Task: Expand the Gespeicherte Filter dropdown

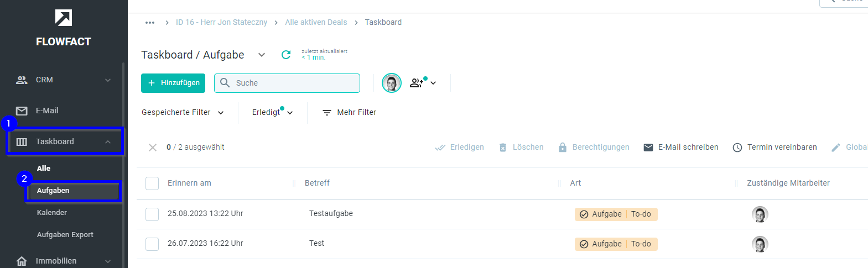Action: point(183,112)
